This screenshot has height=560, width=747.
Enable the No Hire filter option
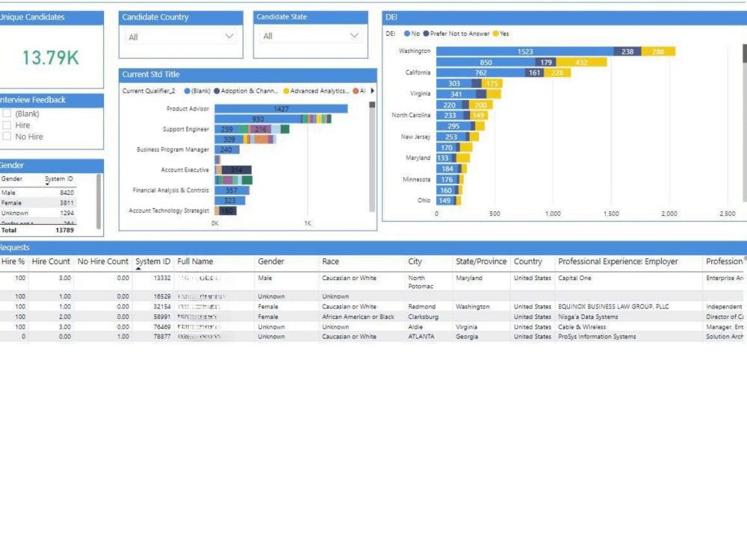pyautogui.click(x=7, y=137)
